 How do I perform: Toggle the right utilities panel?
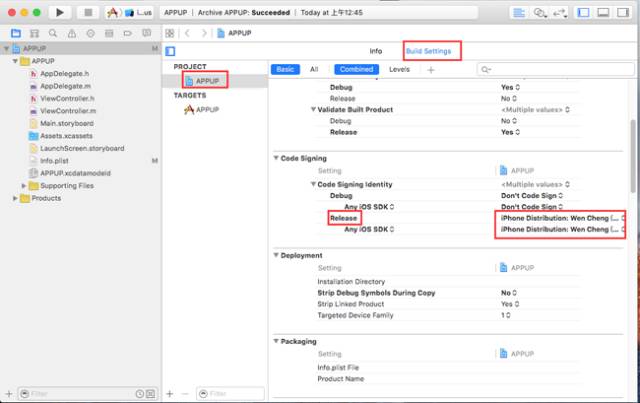pyautogui.click(x=623, y=13)
